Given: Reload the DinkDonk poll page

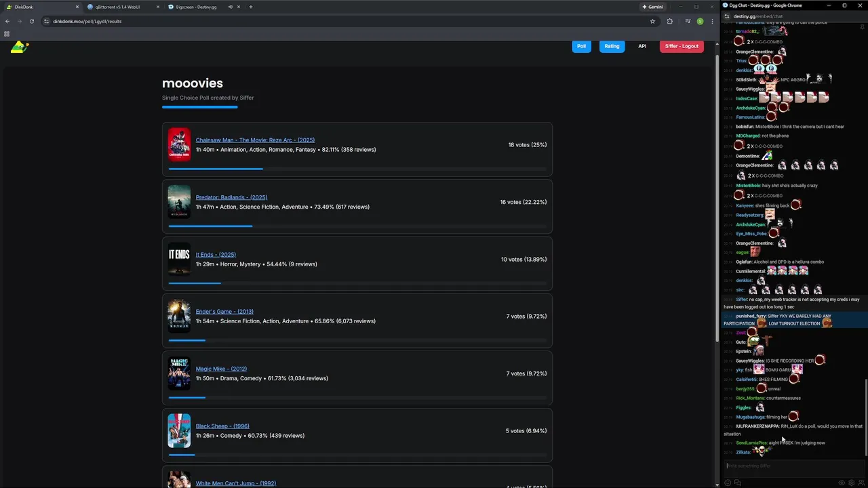Looking at the screenshot, I should click(31, 21).
